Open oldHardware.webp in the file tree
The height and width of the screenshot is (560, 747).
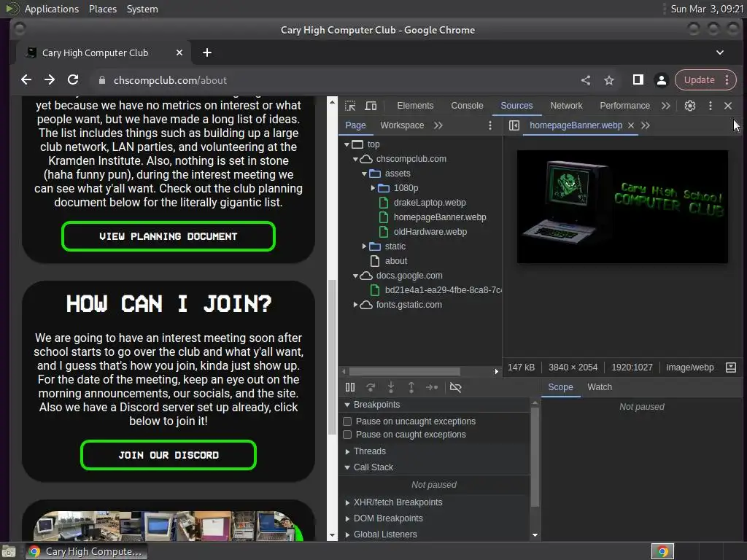coord(430,232)
